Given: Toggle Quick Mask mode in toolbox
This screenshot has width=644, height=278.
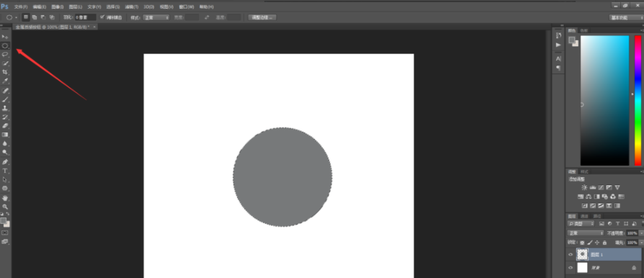Looking at the screenshot, I should pos(5,233).
